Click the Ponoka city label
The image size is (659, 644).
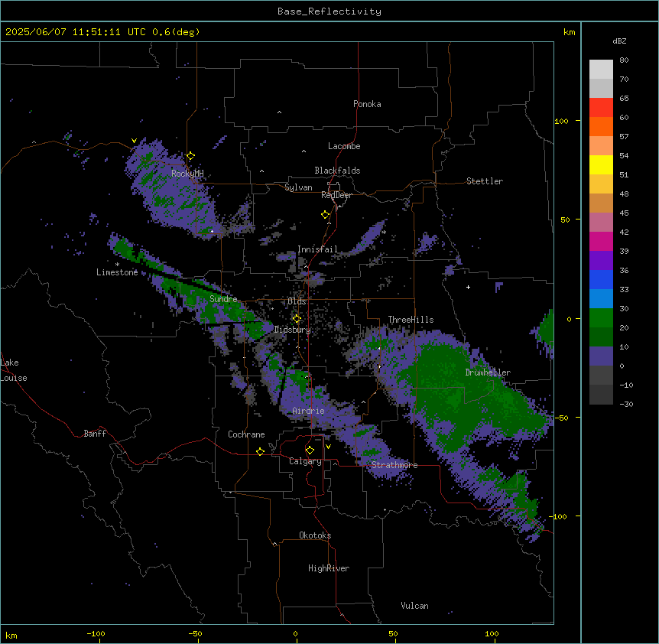(367, 104)
